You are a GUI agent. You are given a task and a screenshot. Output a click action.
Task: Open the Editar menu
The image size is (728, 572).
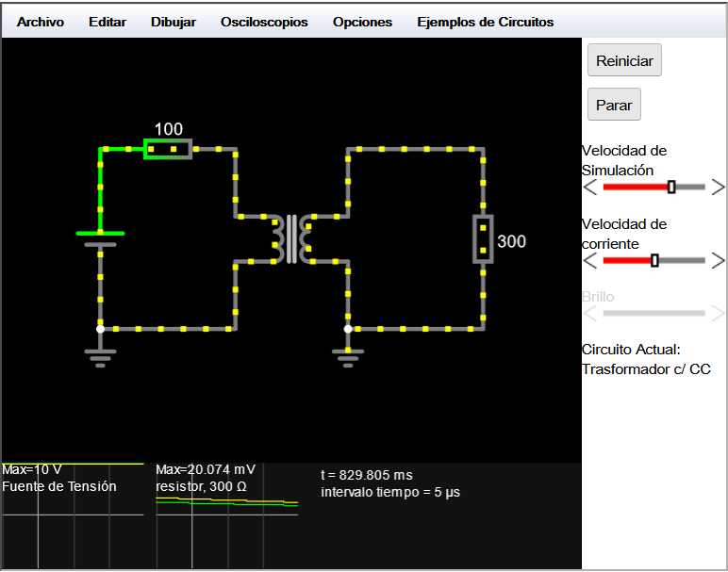(x=108, y=22)
